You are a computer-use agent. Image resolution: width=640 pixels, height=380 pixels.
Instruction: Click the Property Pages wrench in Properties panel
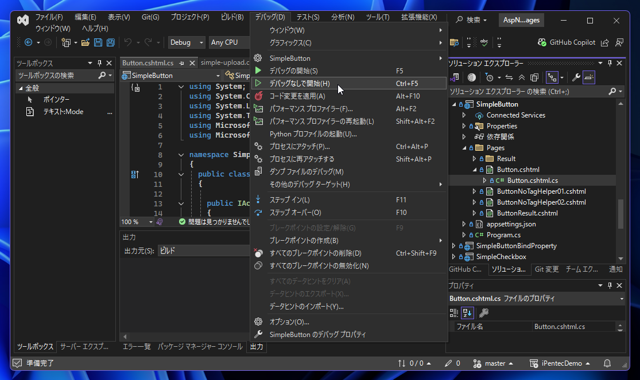click(484, 313)
